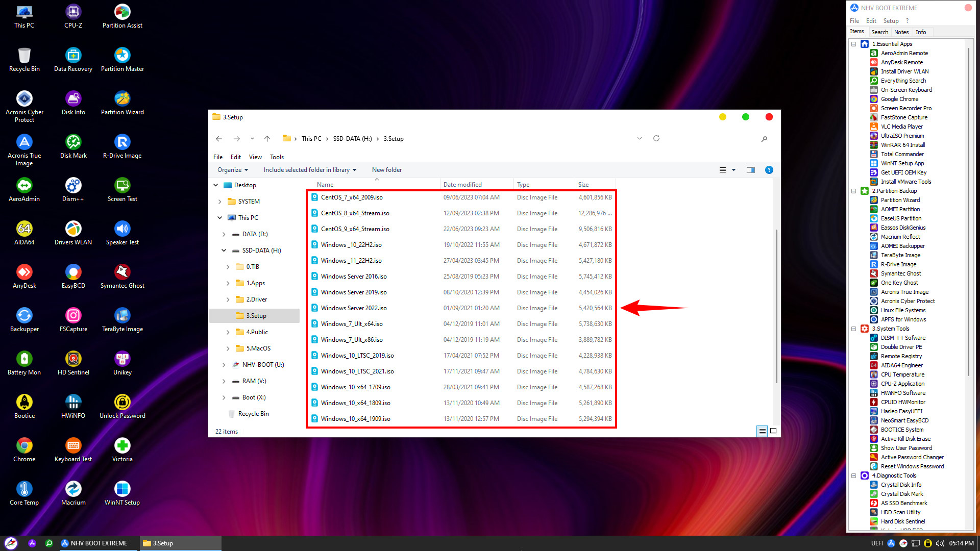The width and height of the screenshot is (980, 551).
Task: Click the Date modified column header
Action: 462,185
